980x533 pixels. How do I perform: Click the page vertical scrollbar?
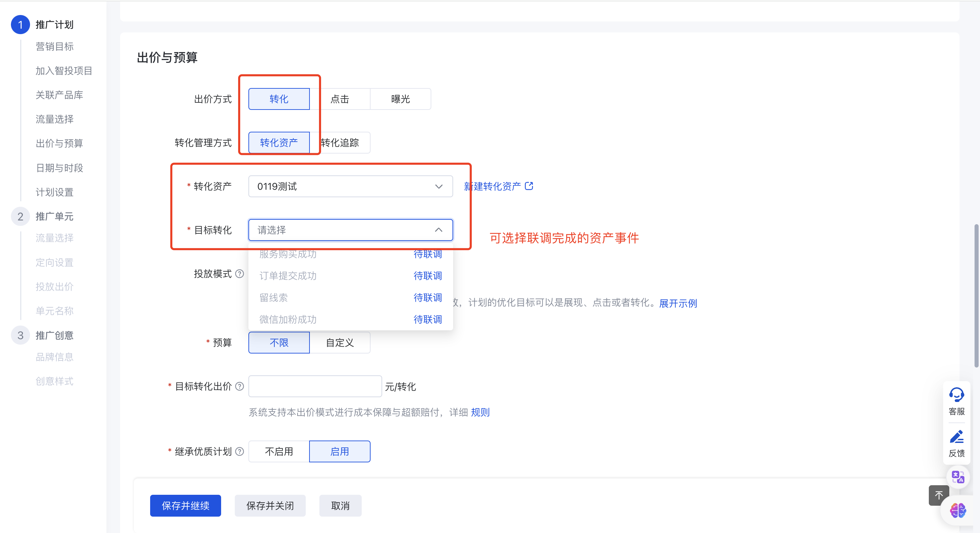pyautogui.click(x=976, y=296)
